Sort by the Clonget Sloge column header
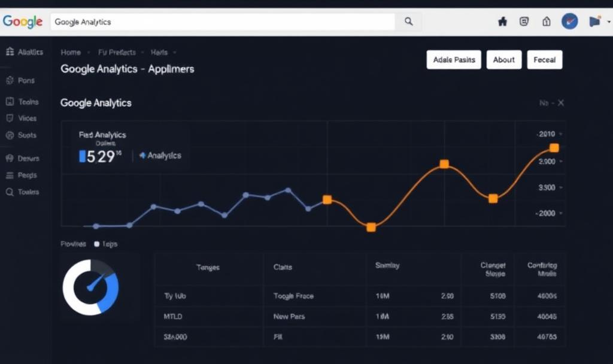 pyautogui.click(x=493, y=269)
